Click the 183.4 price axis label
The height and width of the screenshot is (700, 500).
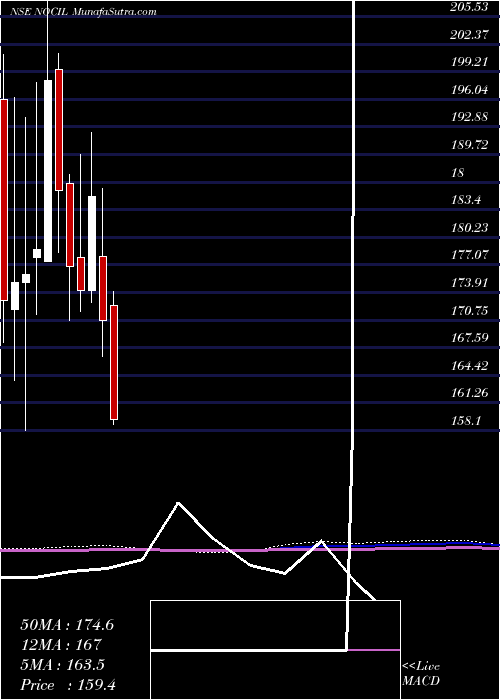point(466,200)
